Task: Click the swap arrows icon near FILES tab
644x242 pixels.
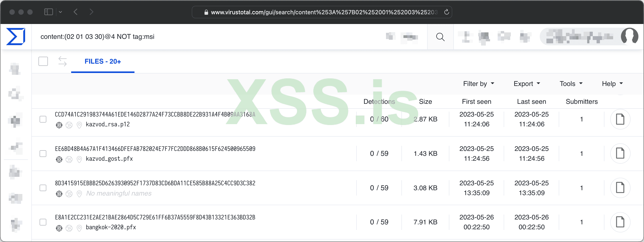Action: pyautogui.click(x=62, y=61)
